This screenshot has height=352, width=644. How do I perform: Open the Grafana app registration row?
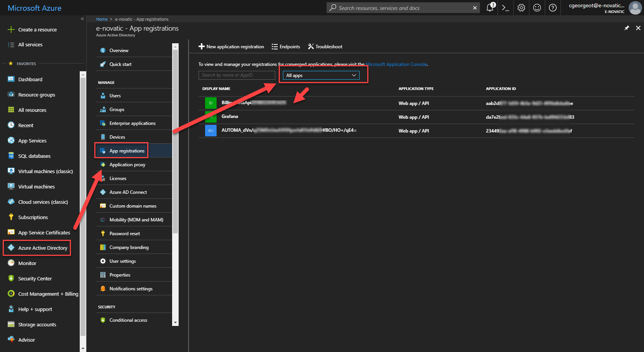[416, 117]
